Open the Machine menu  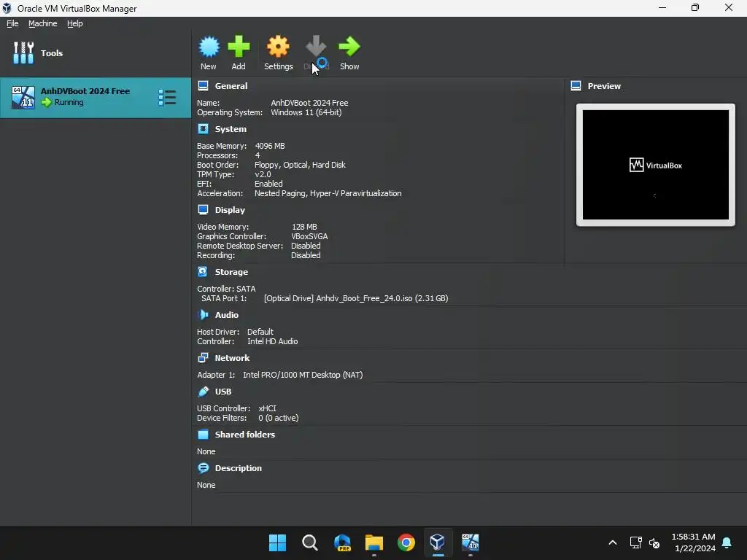(43, 23)
